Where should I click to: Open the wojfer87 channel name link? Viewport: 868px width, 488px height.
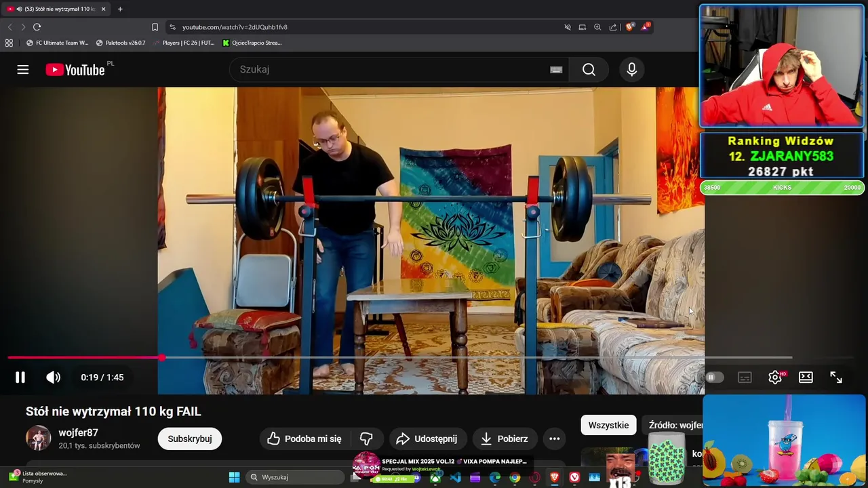(x=78, y=432)
